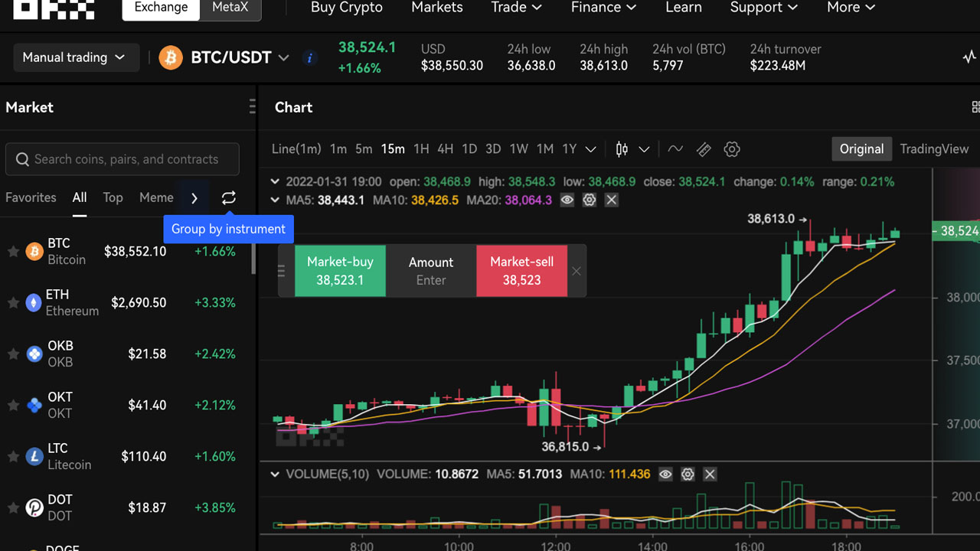980x551 pixels.
Task: Open the Learn page
Action: point(684,8)
